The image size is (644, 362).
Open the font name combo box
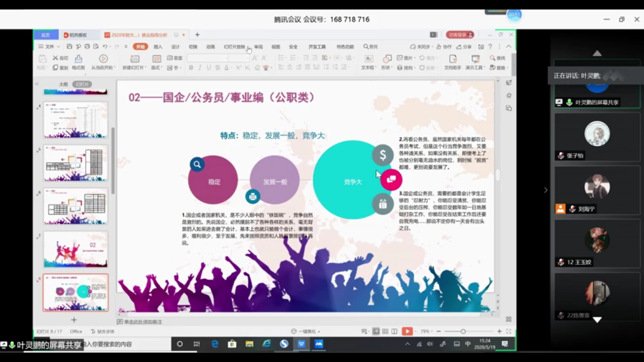[207, 58]
